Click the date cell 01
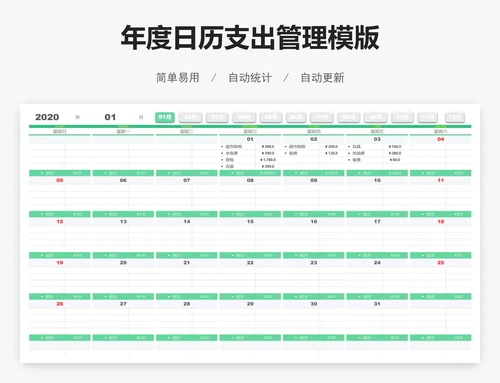The height and width of the screenshot is (383, 500). [x=250, y=139]
